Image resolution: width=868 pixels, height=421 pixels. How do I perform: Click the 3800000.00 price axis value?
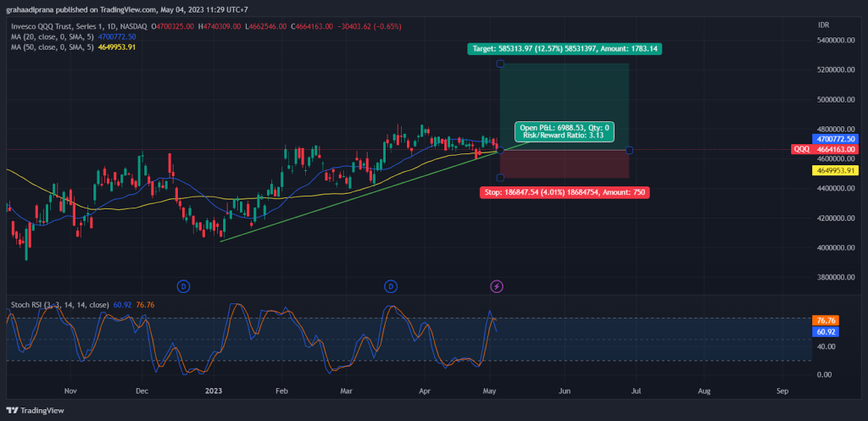[836, 278]
